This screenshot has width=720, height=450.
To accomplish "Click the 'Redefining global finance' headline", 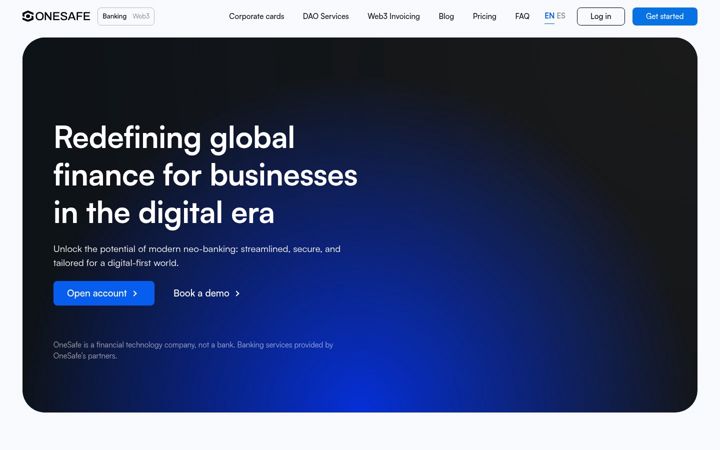I will click(x=205, y=175).
